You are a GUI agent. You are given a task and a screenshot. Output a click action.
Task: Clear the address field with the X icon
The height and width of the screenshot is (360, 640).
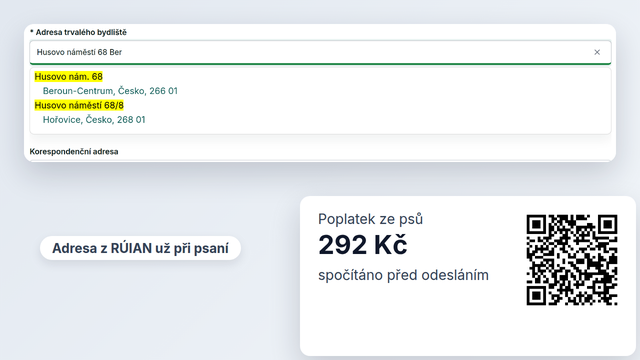[x=597, y=52]
